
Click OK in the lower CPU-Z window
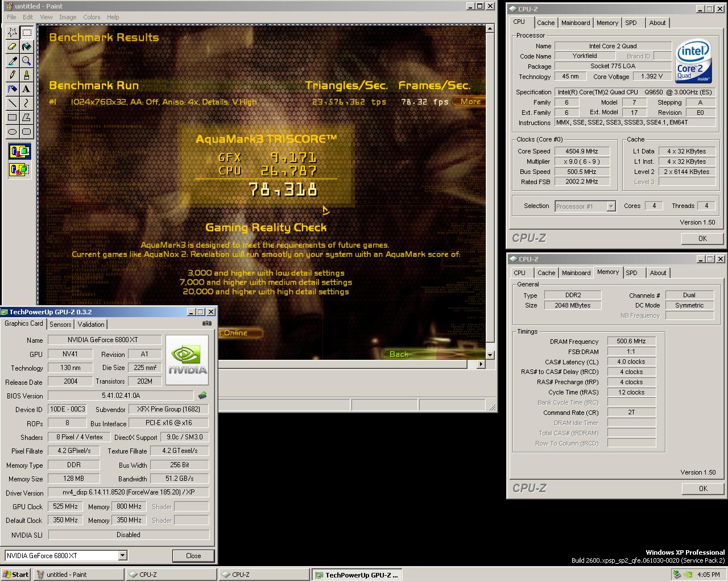[x=703, y=488]
